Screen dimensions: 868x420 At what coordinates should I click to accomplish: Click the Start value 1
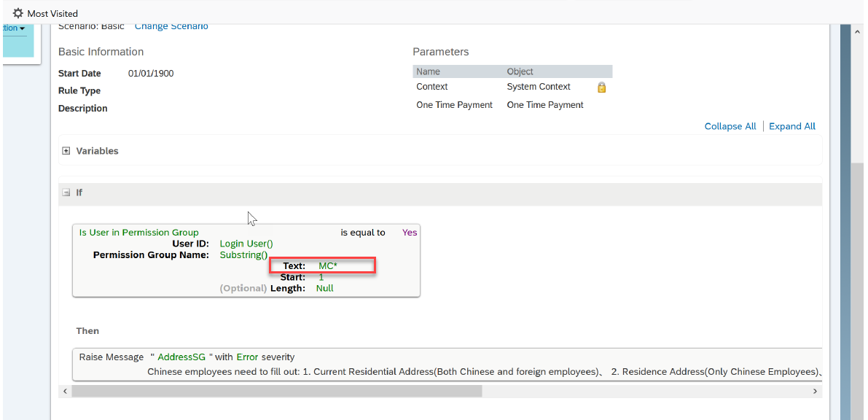[321, 277]
